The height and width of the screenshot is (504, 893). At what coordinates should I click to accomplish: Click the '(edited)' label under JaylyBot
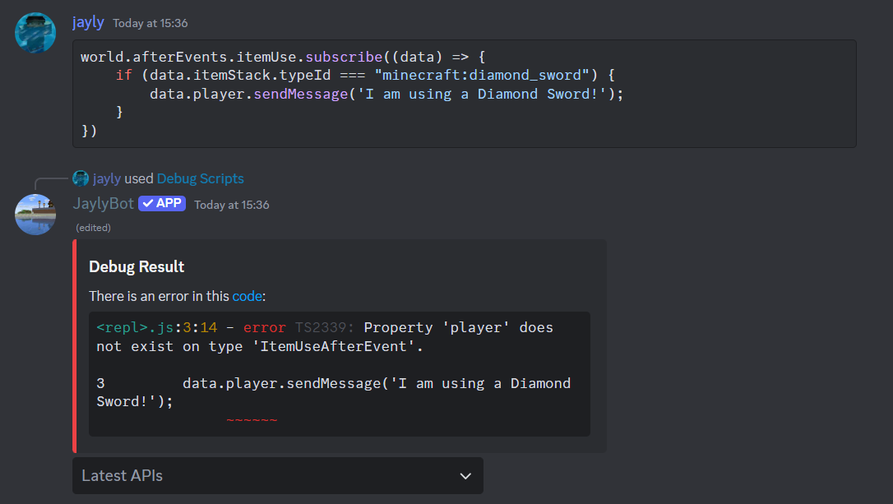[x=93, y=227]
